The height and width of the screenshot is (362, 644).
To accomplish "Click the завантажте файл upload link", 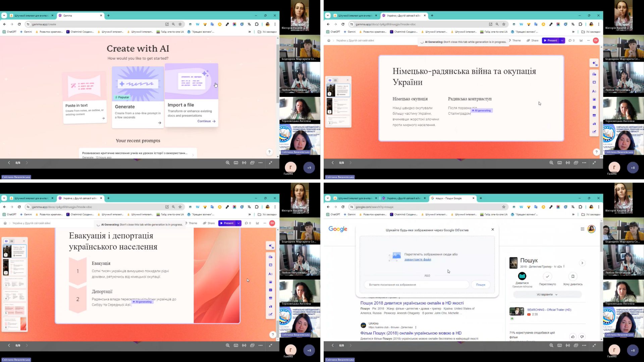I will pyautogui.click(x=418, y=259).
